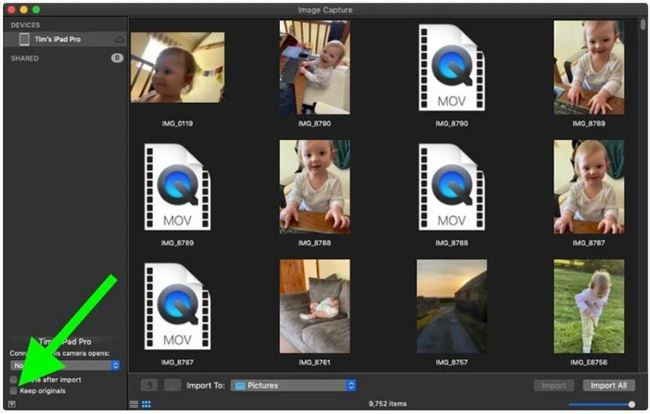This screenshot has width=650, height=414.
Task: Select the IMG_8761 sofa photo thumbnail
Action: tap(314, 306)
